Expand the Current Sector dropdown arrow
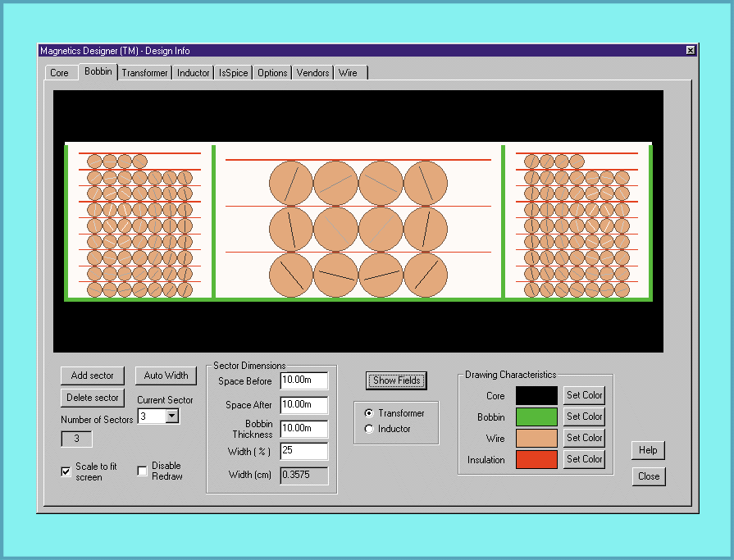This screenshot has height=560, width=734. click(172, 416)
